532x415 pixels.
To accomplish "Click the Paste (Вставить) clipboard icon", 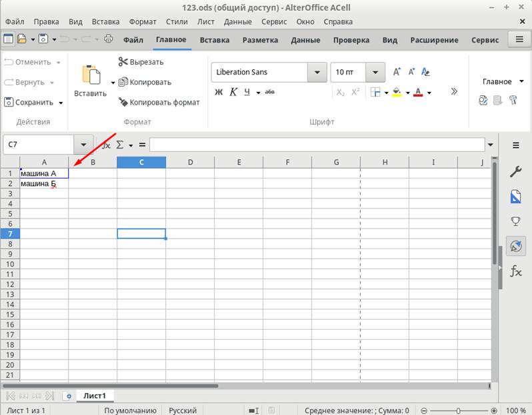I will coord(91,75).
